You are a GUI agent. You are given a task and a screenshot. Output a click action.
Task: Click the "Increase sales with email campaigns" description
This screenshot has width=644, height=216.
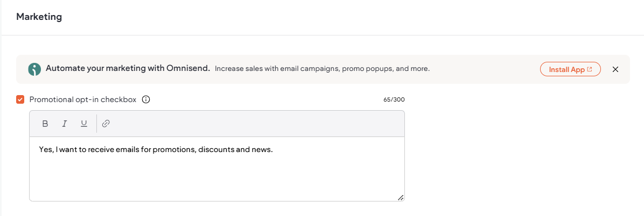coord(322,69)
